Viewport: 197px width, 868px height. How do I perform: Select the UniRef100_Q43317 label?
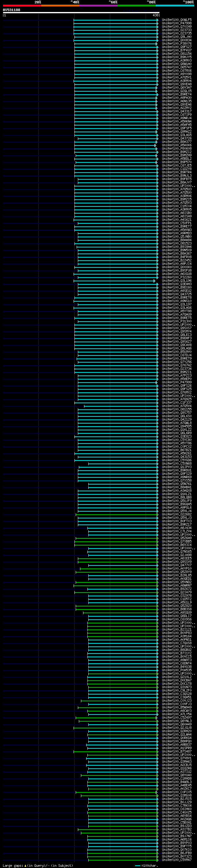click(x=177, y=111)
